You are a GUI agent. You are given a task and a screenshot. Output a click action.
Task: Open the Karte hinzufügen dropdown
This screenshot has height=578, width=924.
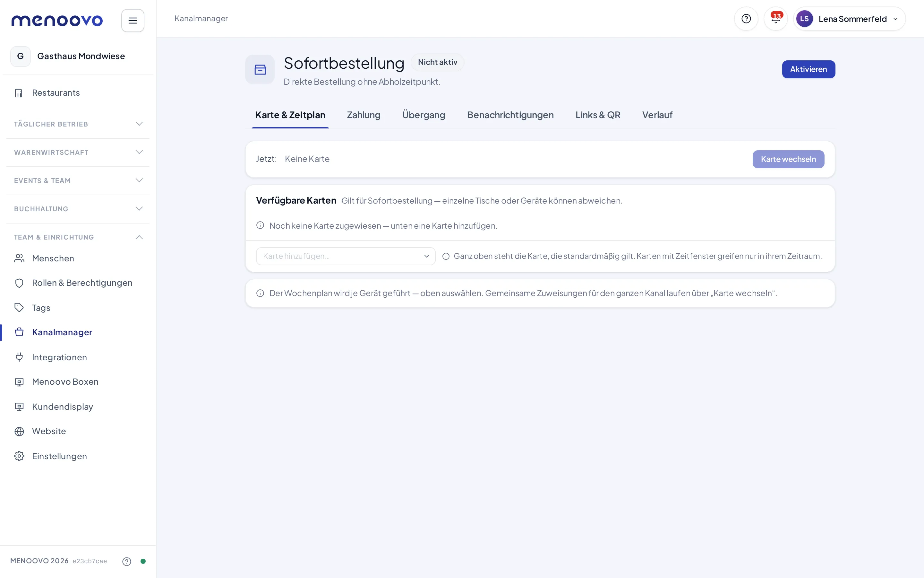click(x=346, y=256)
